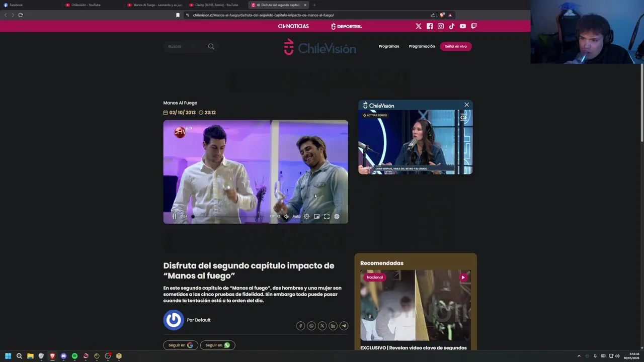
Task: Mute the video player volume icon
Action: click(x=286, y=217)
